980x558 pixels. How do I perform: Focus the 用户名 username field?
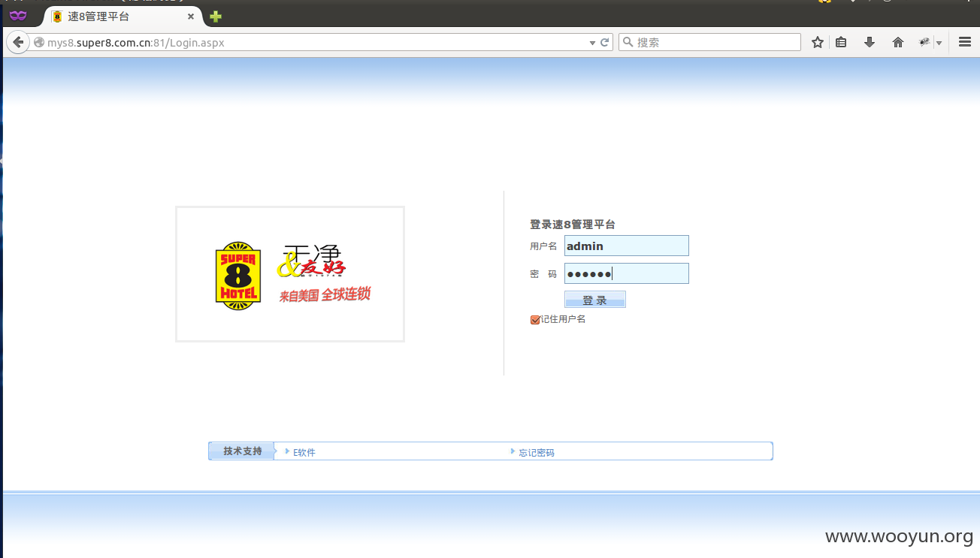(x=627, y=246)
